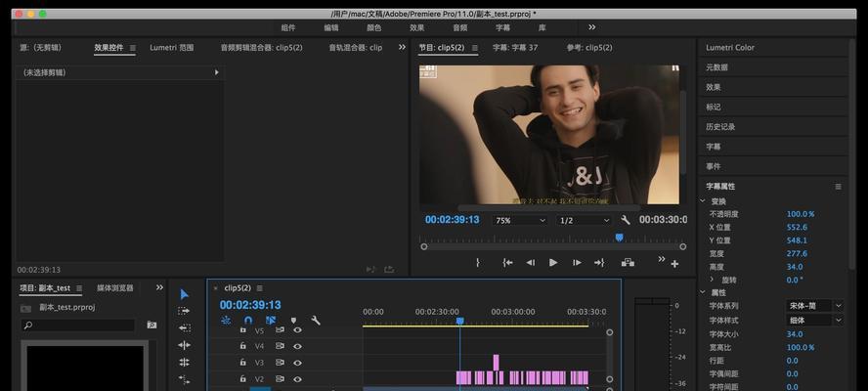Open program monitor settings wrench
This screenshot has width=868, height=391.
(x=626, y=220)
